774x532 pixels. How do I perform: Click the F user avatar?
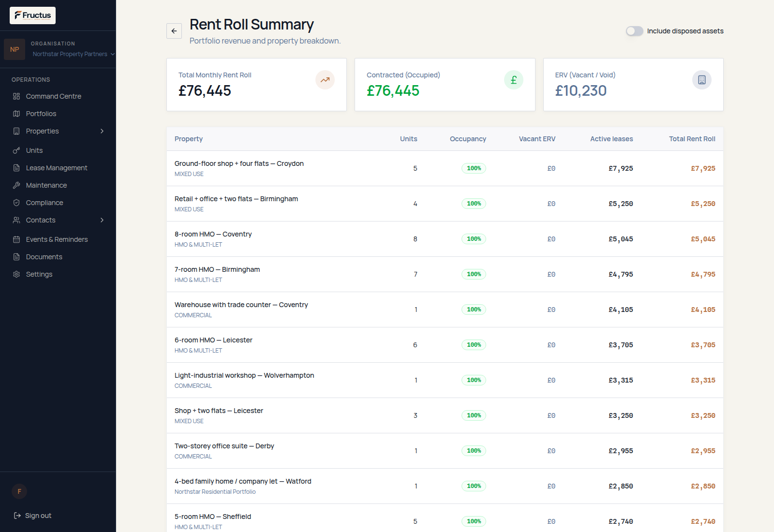pyautogui.click(x=19, y=491)
